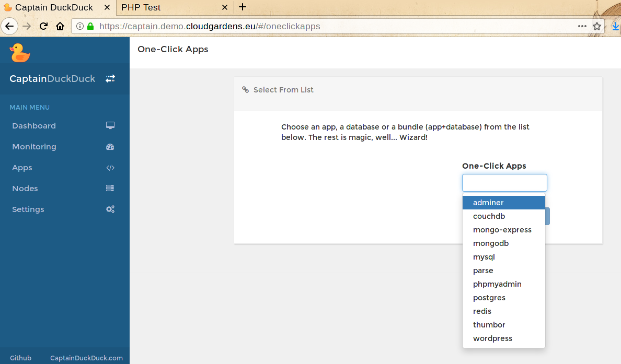
Task: Close the PHP Test tab
Action: (225, 7)
